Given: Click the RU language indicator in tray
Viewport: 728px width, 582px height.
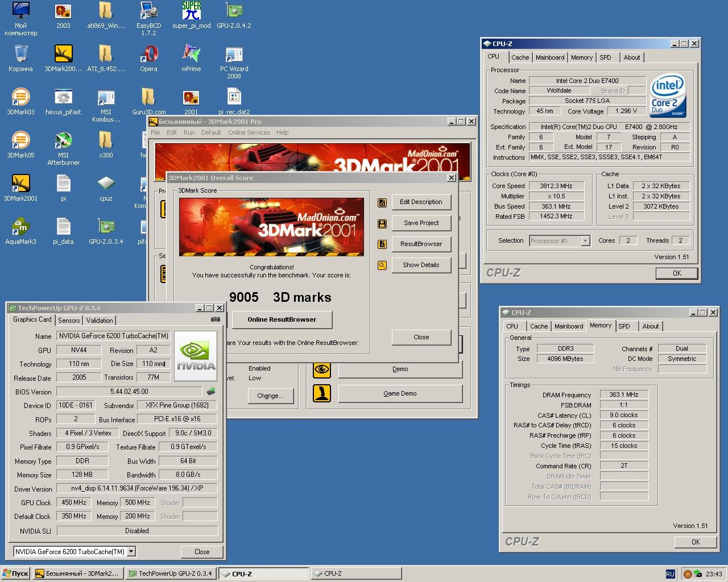Looking at the screenshot, I should 670,574.
